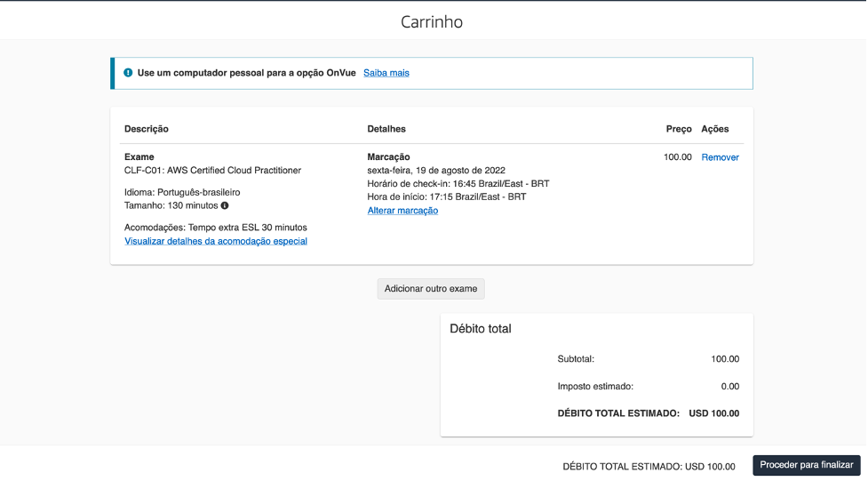Click the Tamanho: 130 minutos text
The height and width of the screenshot is (481, 868).
171,205
